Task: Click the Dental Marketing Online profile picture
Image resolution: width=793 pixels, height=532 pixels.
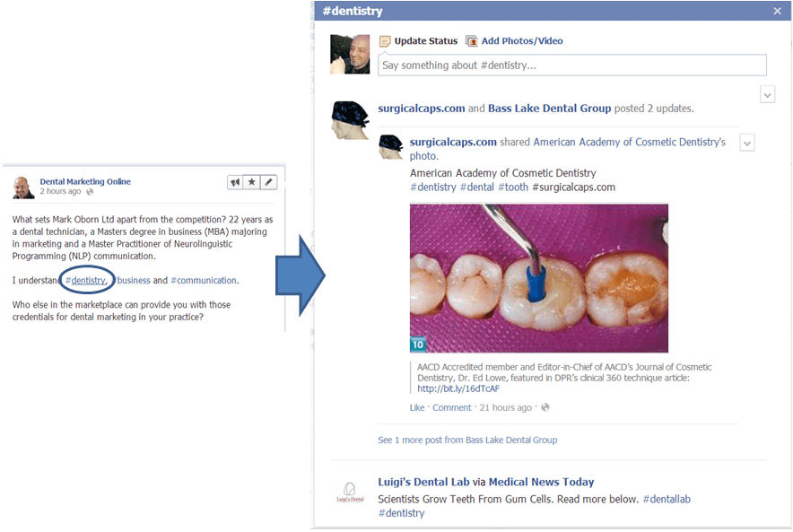Action: (x=23, y=188)
